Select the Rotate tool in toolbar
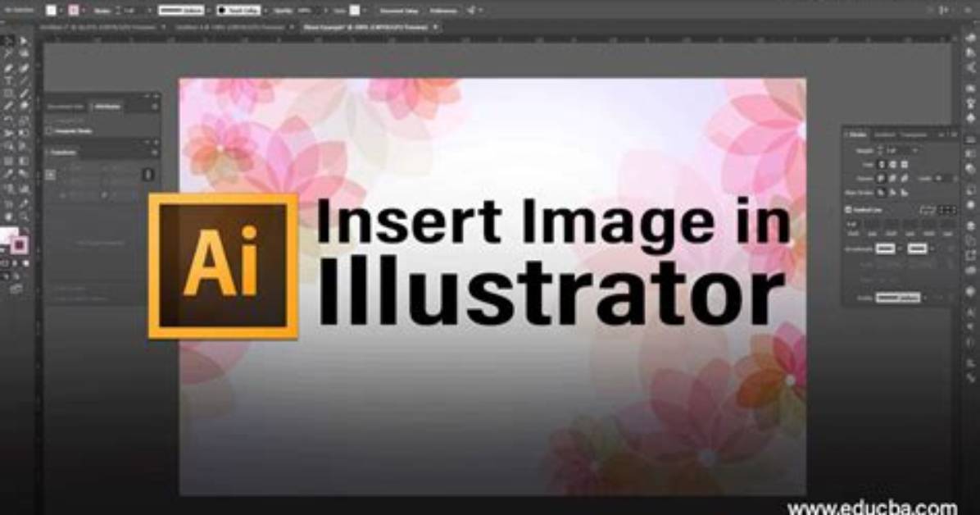The height and width of the screenshot is (515, 980). 8,120
